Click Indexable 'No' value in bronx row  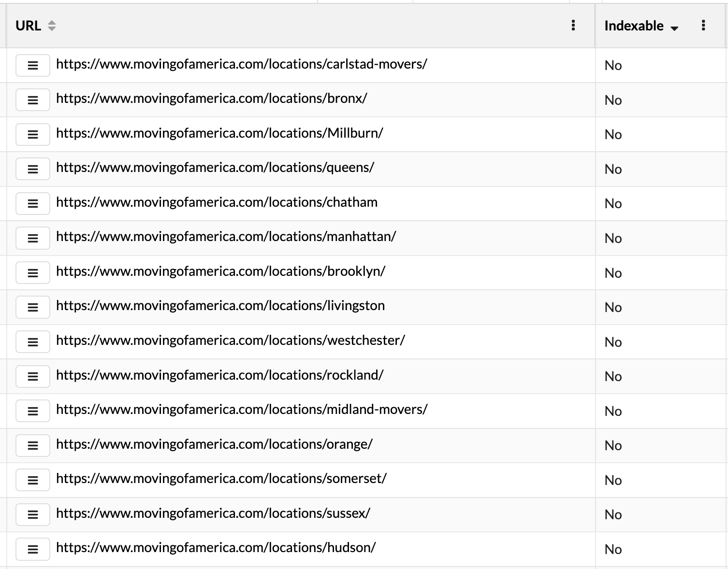tap(613, 100)
